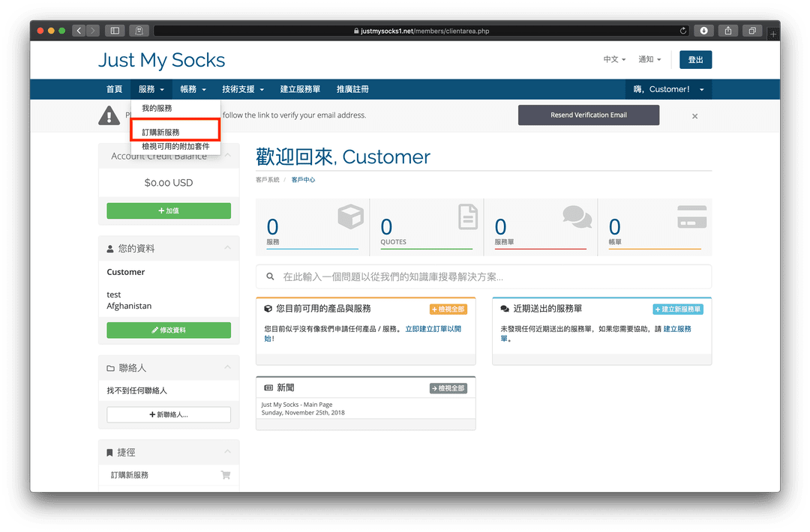Click the cart icon beside 訂購新服務 shortcut
This screenshot has width=810, height=532.
(226, 475)
